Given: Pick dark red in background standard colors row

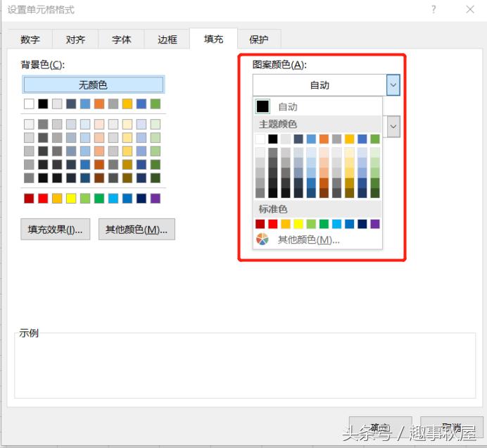Looking at the screenshot, I should click(x=29, y=199).
